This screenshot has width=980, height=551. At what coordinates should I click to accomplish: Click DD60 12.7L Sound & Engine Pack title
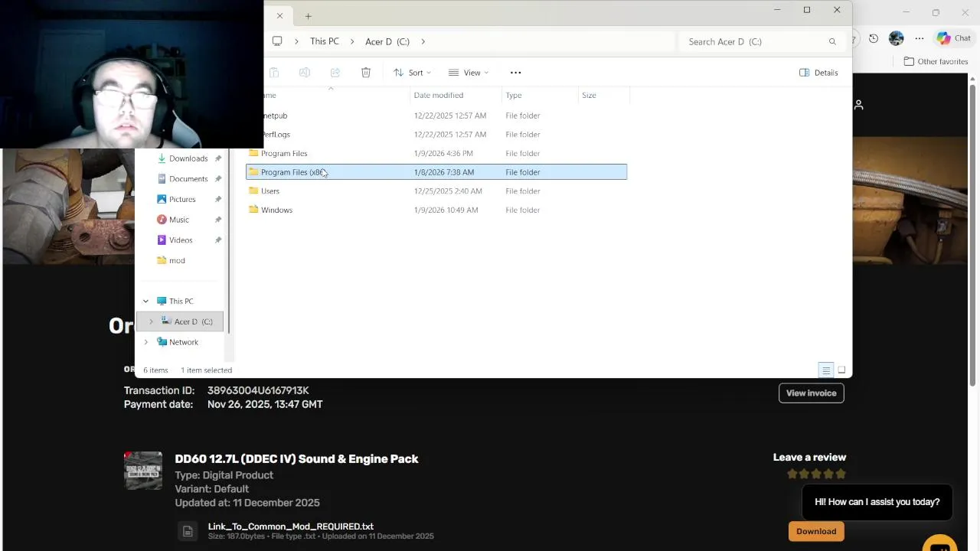[297, 459]
